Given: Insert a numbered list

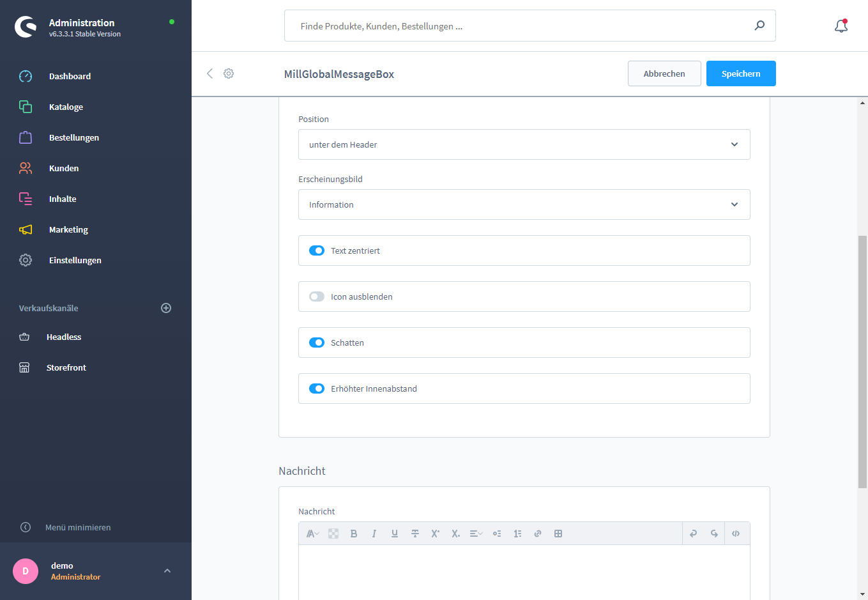Looking at the screenshot, I should point(517,534).
